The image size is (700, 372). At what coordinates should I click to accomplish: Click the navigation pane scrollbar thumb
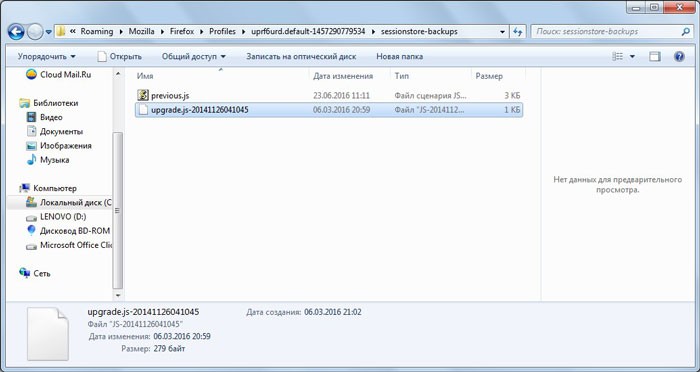[118, 210]
